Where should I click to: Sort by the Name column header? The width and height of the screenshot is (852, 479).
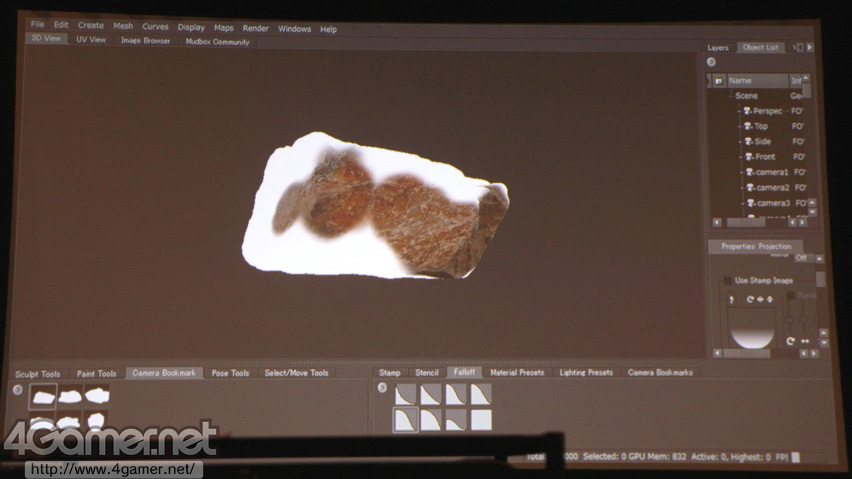tap(757, 80)
